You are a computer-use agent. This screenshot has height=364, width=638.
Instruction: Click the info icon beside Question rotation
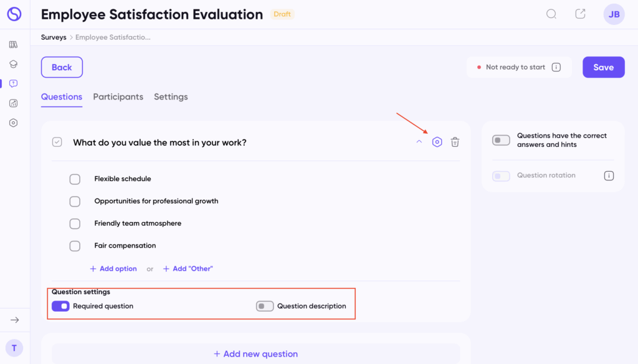(x=609, y=176)
